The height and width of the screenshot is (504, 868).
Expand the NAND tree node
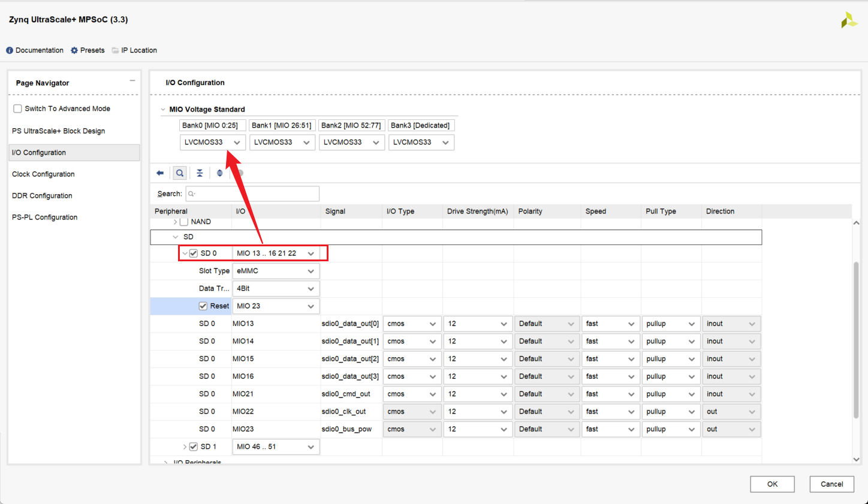(x=175, y=222)
